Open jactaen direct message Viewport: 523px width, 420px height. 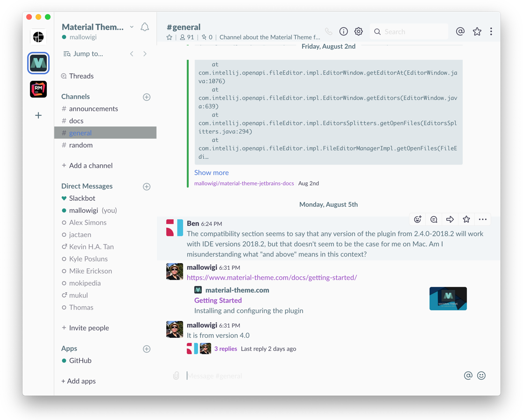point(105,235)
